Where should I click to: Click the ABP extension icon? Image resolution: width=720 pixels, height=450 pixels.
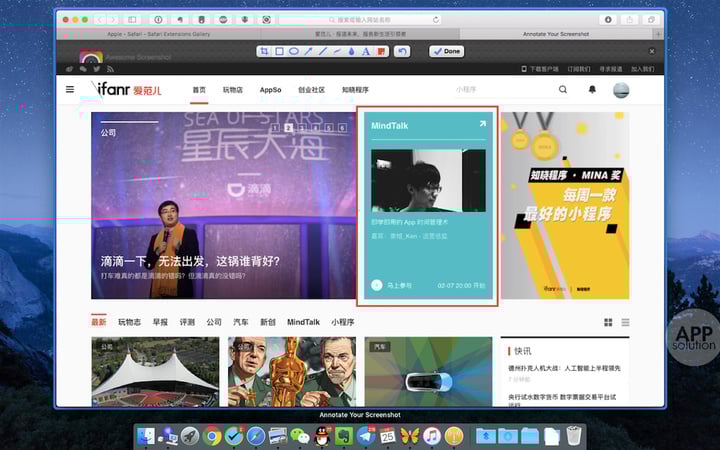[x=223, y=20]
